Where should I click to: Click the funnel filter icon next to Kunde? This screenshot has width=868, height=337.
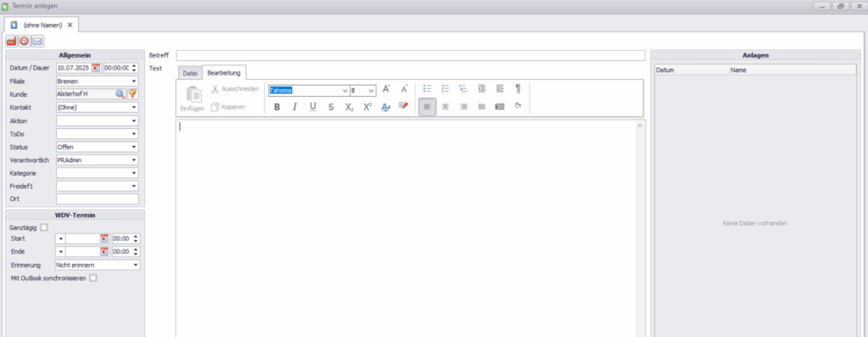coord(133,94)
